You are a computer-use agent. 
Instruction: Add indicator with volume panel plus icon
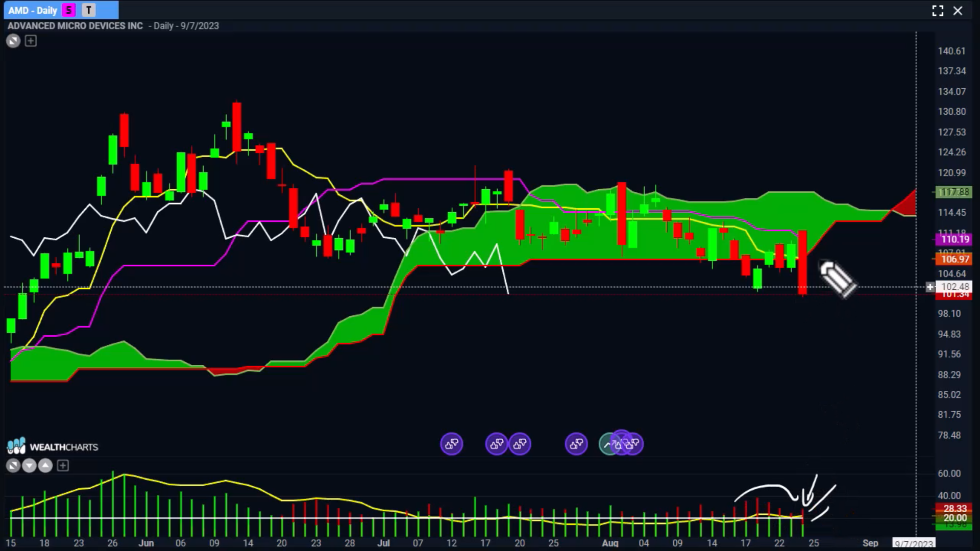(x=63, y=465)
